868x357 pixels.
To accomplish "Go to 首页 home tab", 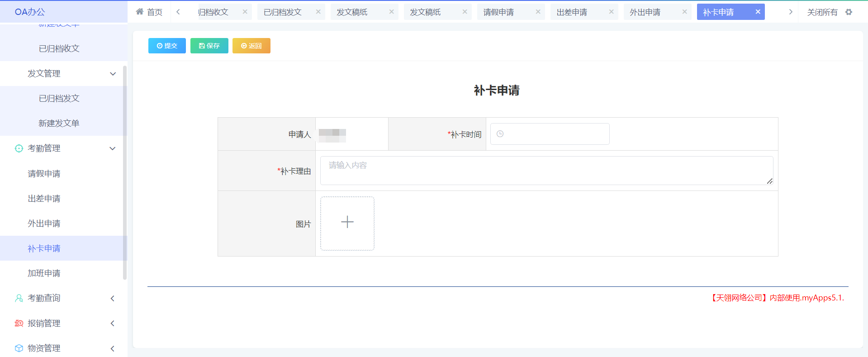I will point(149,12).
